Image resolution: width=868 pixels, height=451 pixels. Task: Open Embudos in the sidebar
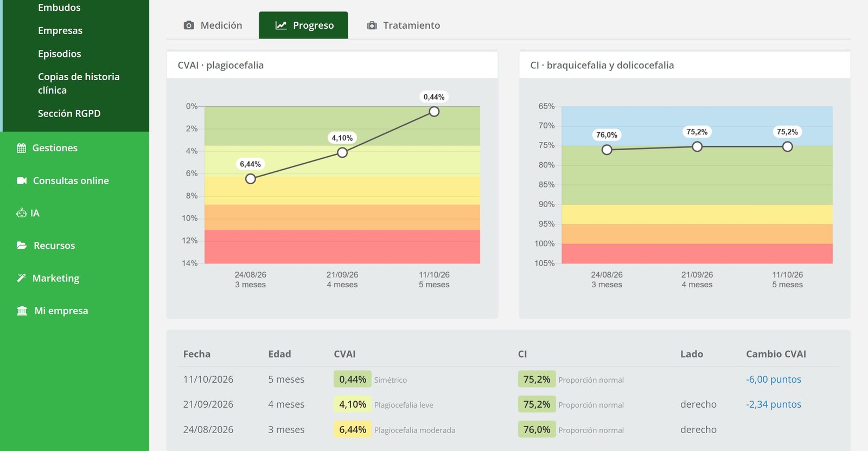(x=59, y=8)
